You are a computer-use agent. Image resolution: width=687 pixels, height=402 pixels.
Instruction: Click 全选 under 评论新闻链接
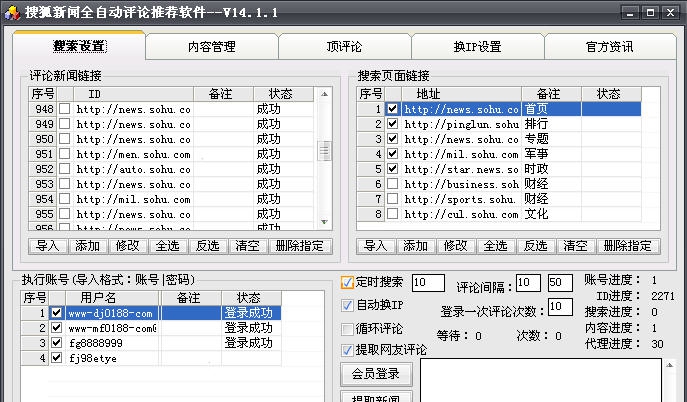pyautogui.click(x=167, y=246)
